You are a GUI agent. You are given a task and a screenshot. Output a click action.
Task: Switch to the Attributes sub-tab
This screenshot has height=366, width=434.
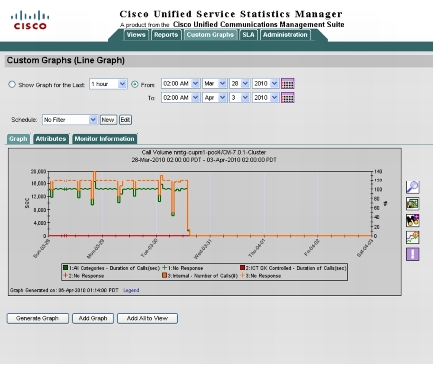click(51, 139)
